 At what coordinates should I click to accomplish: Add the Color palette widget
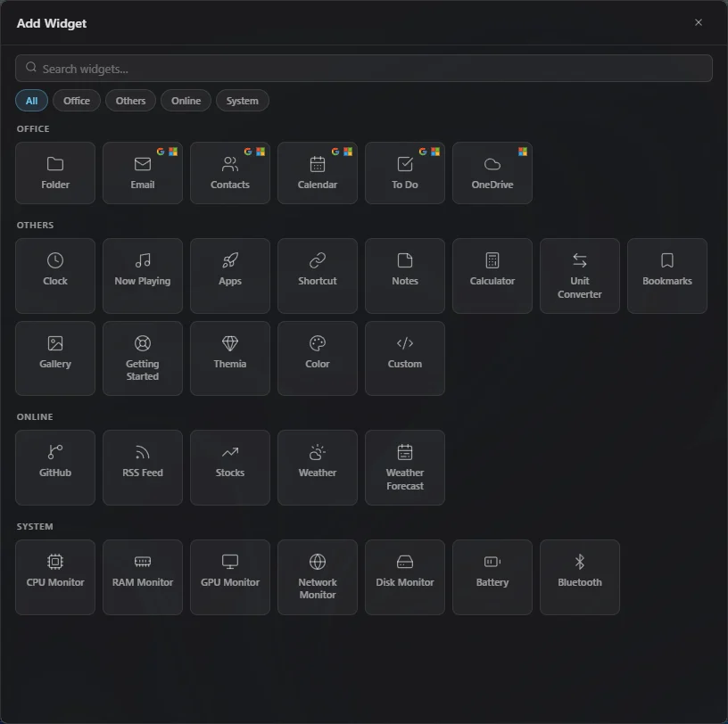coord(318,358)
